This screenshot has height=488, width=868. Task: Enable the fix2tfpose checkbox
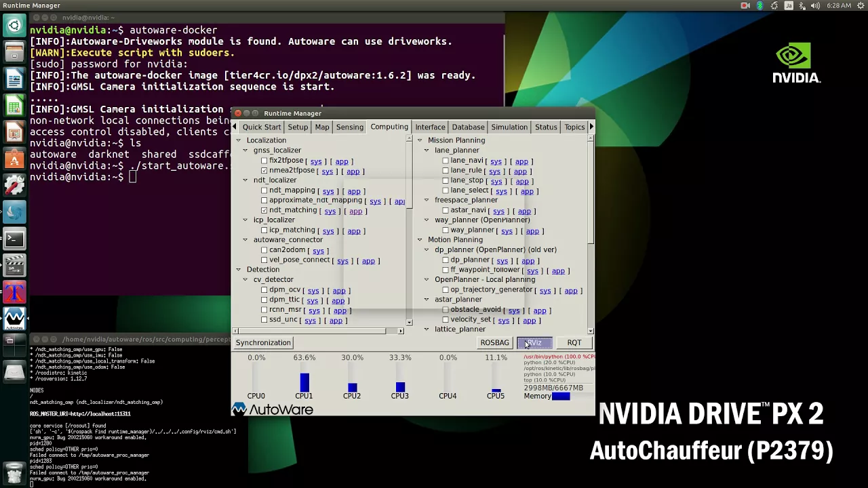point(264,161)
